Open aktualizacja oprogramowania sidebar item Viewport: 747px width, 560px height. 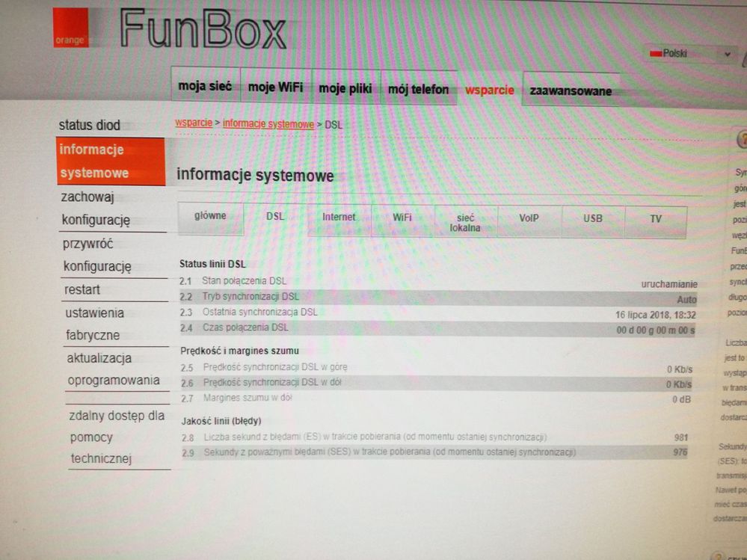coord(114,369)
